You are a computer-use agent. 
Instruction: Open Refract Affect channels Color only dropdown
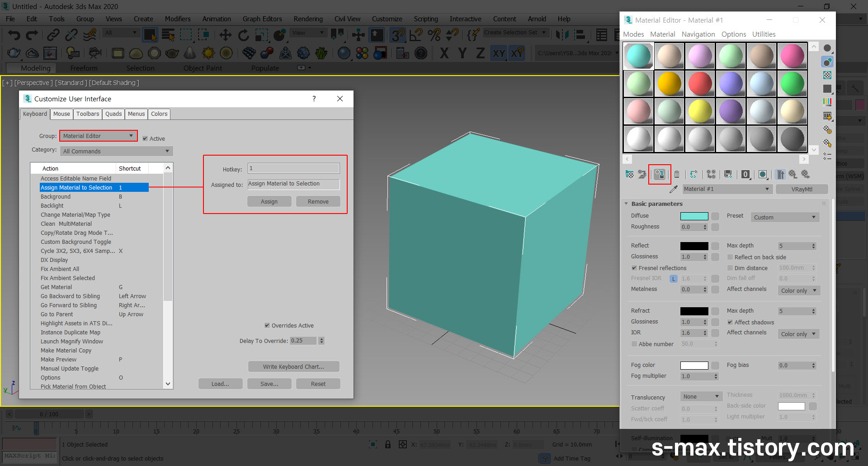coord(799,334)
